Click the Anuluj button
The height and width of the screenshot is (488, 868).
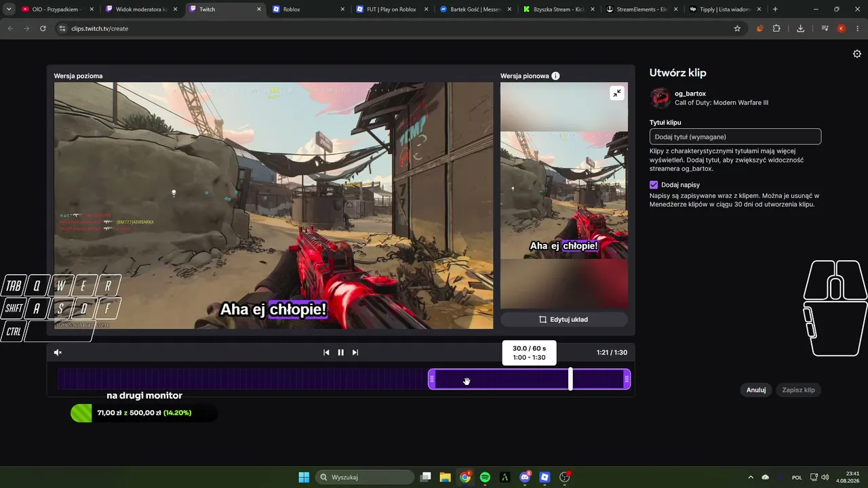tap(756, 390)
